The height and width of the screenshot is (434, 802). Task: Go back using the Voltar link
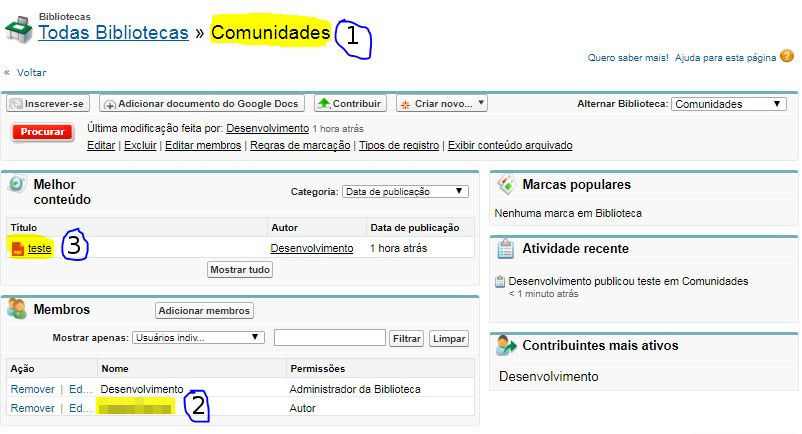pos(31,73)
